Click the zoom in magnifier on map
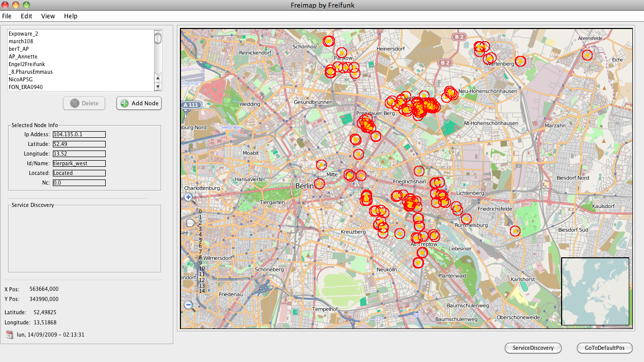644x362 pixels. click(189, 197)
